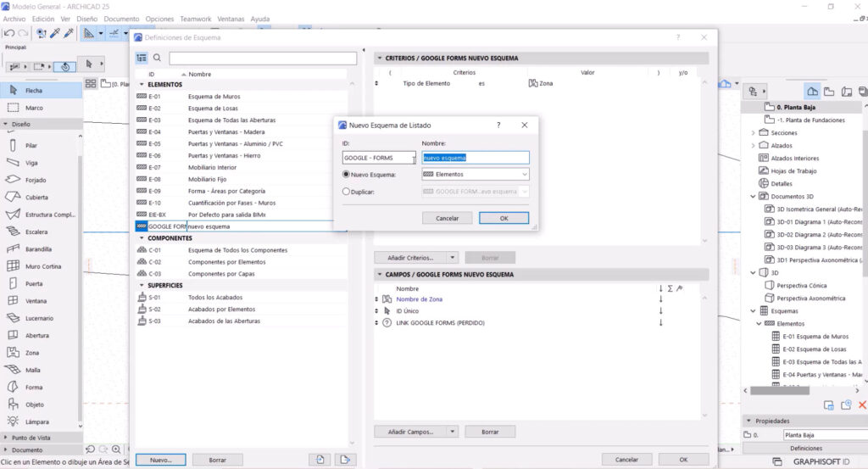Select the Escalera stair tool
The width and height of the screenshot is (868, 469).
coord(36,232)
